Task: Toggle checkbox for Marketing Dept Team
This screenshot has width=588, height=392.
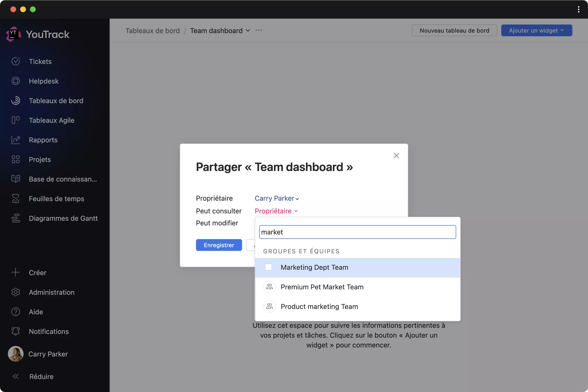Action: tap(269, 267)
